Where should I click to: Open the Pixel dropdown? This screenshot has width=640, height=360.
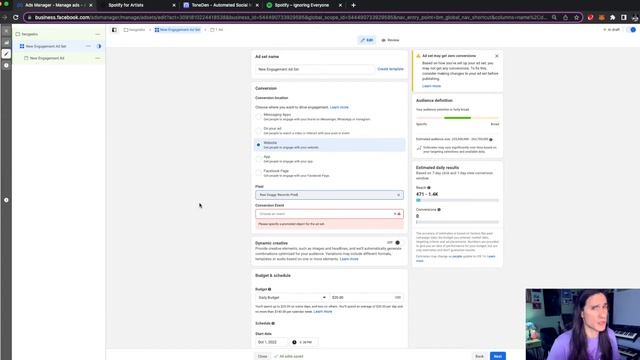point(329,195)
